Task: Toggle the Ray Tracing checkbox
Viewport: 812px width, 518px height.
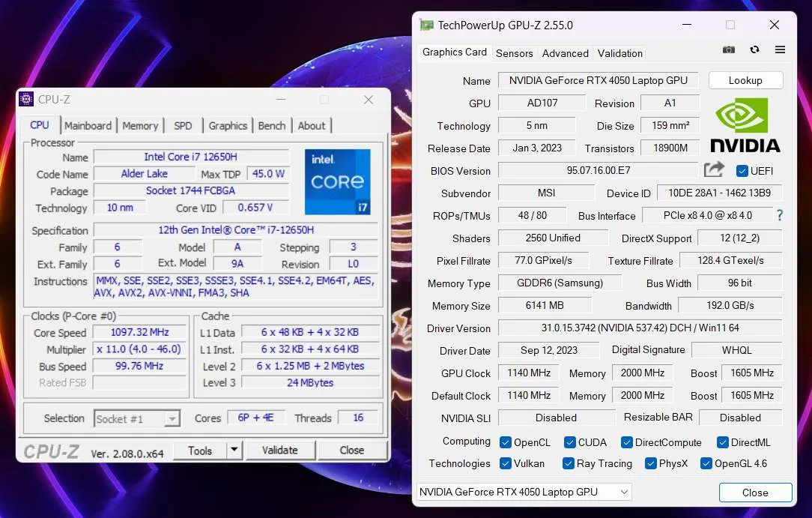Action: [x=568, y=463]
